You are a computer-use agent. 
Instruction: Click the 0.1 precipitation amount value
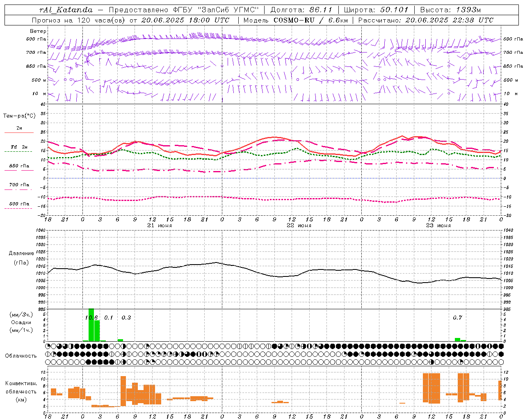pyautogui.click(x=109, y=318)
